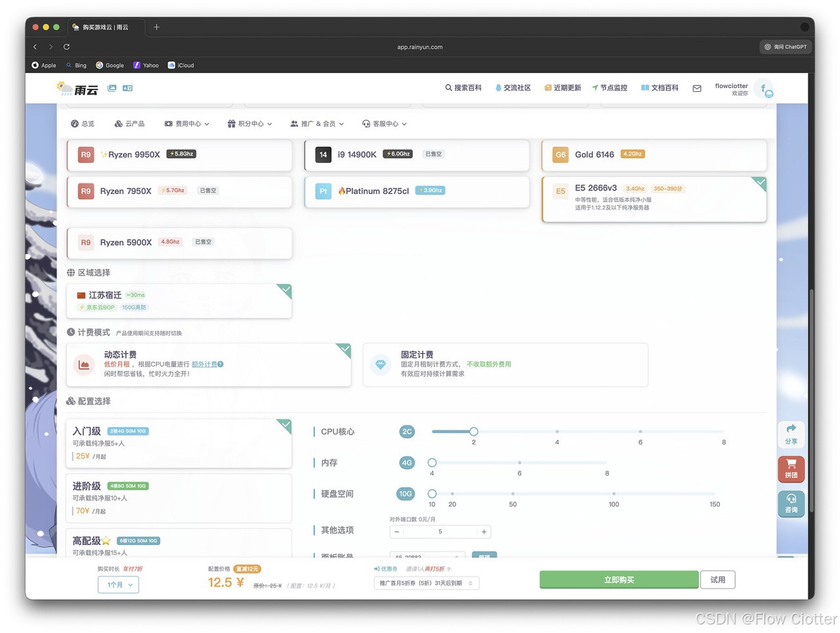Select 固定计费 fixed billing mode
The image size is (840, 633).
point(505,364)
